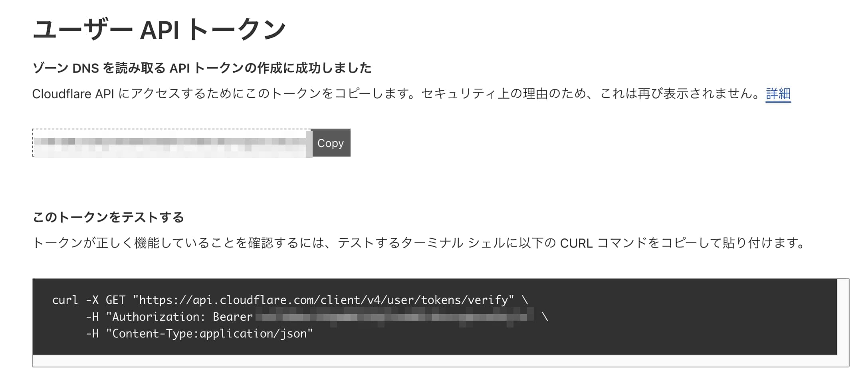The image size is (868, 389).
Task: Click the Copy button beside the token
Action: (330, 143)
